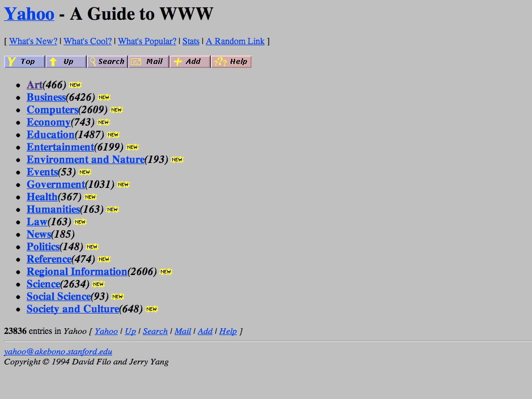Viewport: 532px width, 399px height.
Task: Go to the Events category
Action: pos(42,172)
